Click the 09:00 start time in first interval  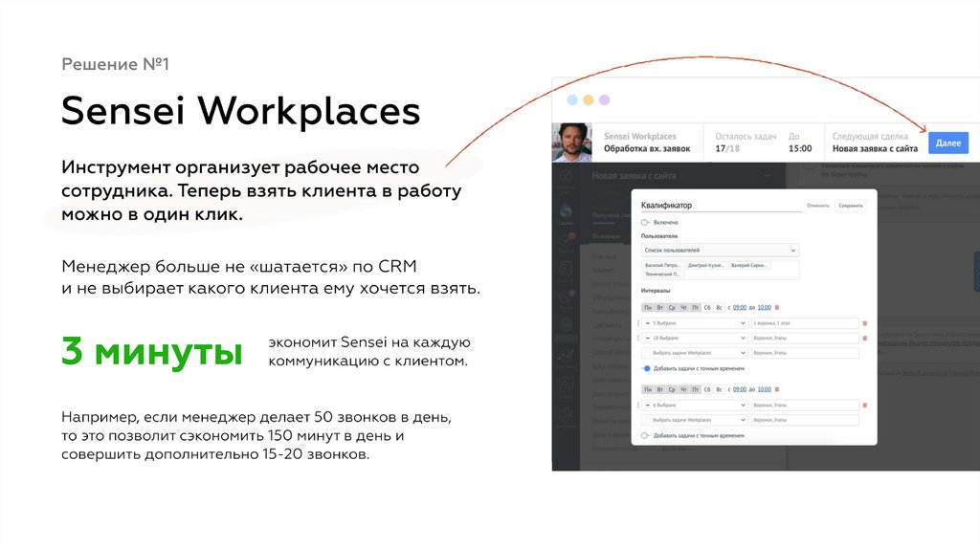740,307
